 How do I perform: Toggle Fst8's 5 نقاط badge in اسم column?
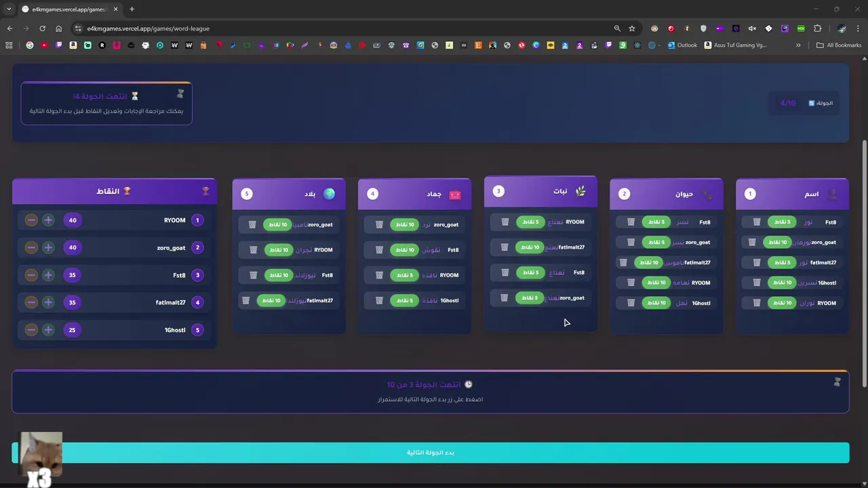(x=782, y=222)
